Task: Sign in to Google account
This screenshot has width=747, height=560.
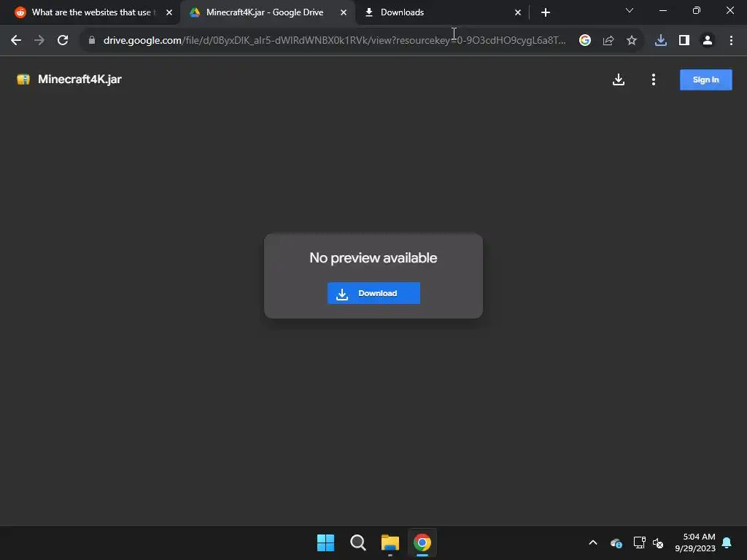Action: [x=705, y=79]
